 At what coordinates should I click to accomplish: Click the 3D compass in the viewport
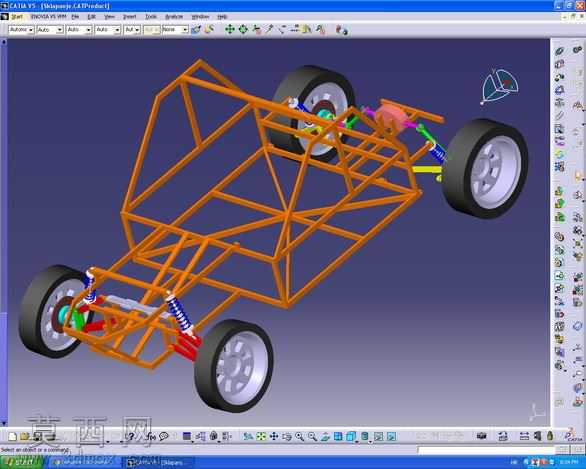point(499,86)
